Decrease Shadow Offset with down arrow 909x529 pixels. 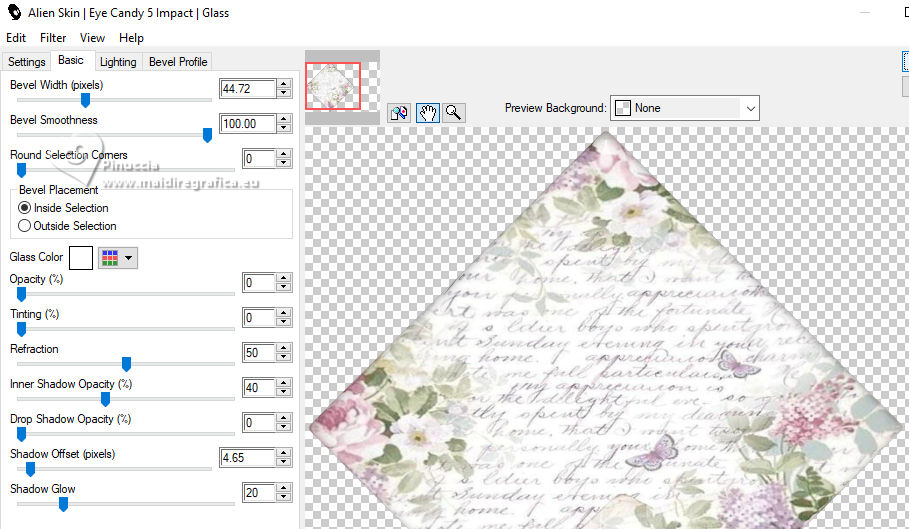tap(284, 462)
